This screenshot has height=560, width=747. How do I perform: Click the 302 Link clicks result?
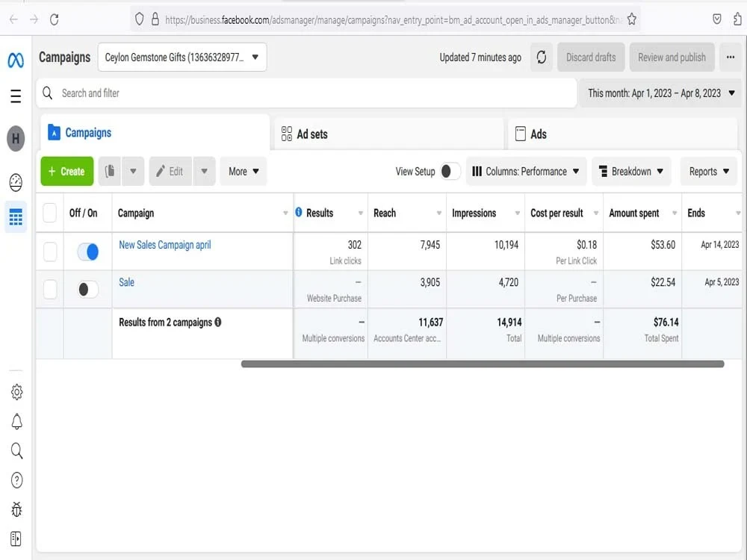pyautogui.click(x=354, y=245)
